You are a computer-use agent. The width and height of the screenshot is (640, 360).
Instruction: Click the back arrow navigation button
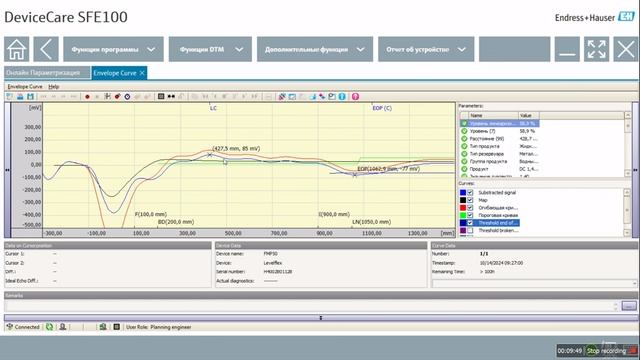pos(46,49)
